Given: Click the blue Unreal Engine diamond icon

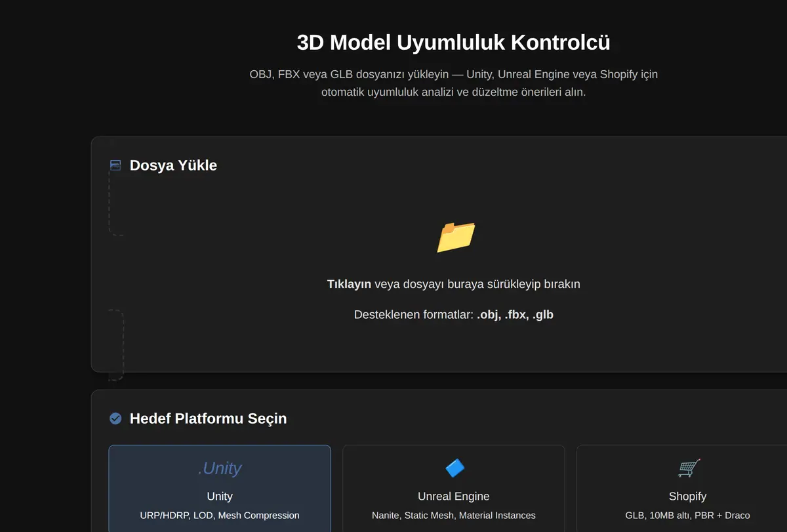Looking at the screenshot, I should click(x=454, y=468).
